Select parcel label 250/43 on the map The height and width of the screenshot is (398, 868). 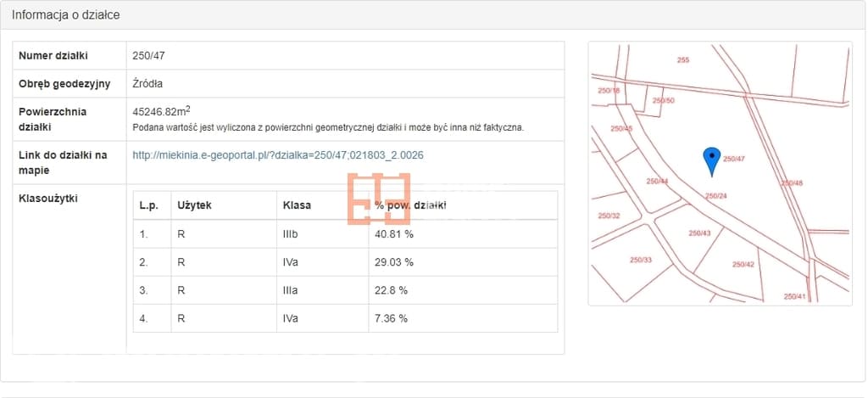tap(699, 233)
